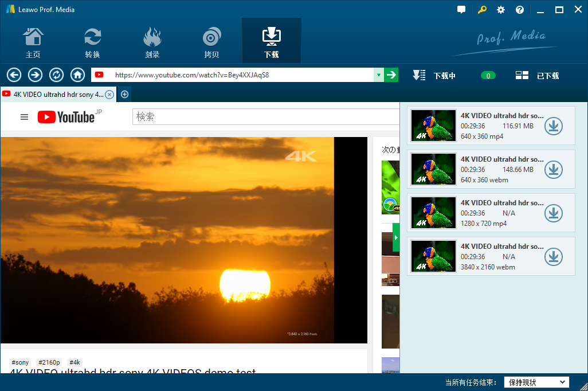Go to the browser home page
This screenshot has height=391, width=588.
(77, 75)
